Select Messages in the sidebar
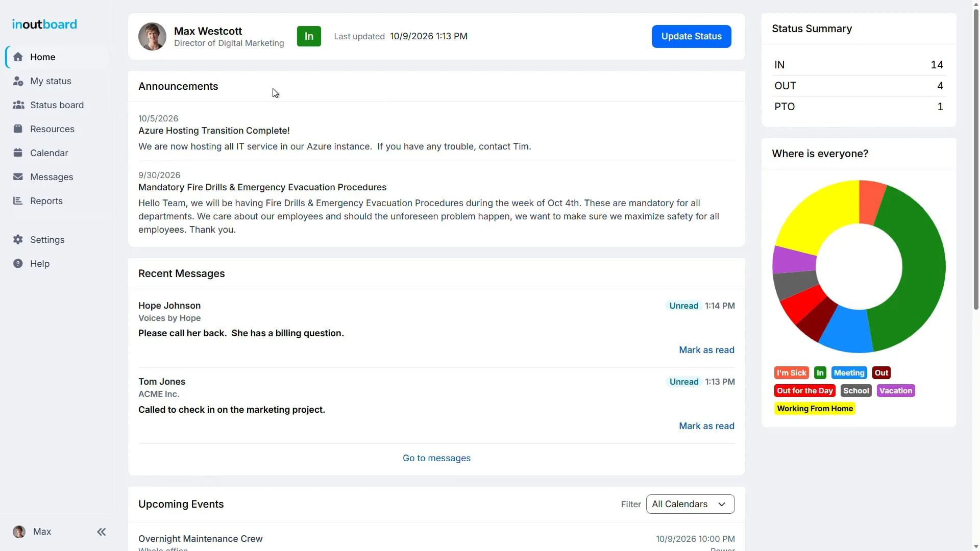This screenshot has width=980, height=551. point(52,177)
